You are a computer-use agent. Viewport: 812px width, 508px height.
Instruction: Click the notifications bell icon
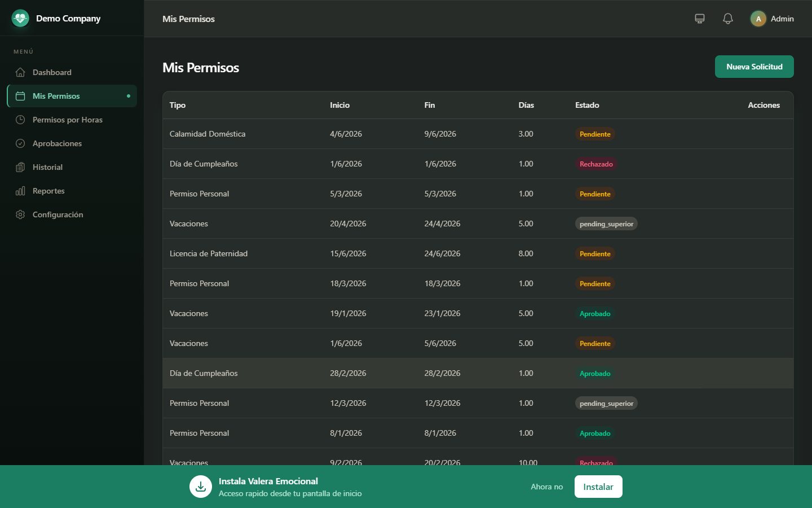(728, 19)
